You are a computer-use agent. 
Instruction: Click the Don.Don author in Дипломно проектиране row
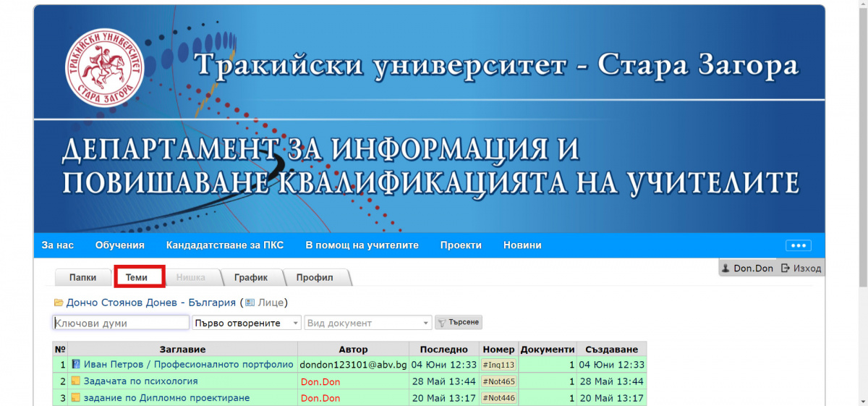tap(320, 398)
